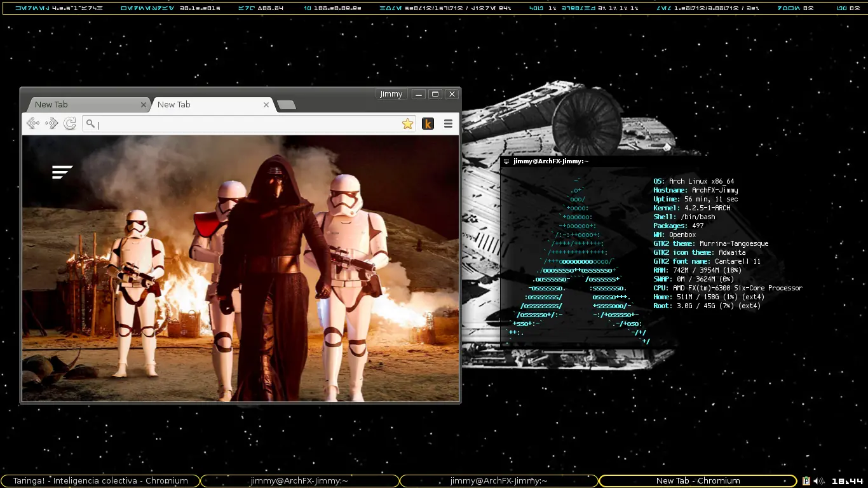Screen dimensions: 868x488
Task: Click the 'Hostname: ArchFX-Jimmy' terminal line
Action: pyautogui.click(x=696, y=191)
